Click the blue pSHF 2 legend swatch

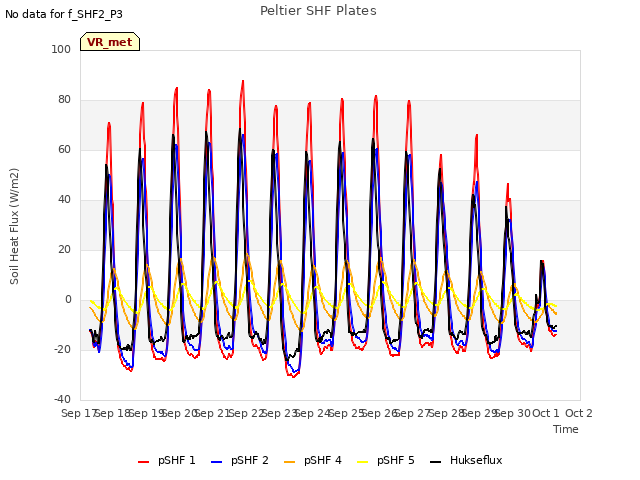point(216,462)
